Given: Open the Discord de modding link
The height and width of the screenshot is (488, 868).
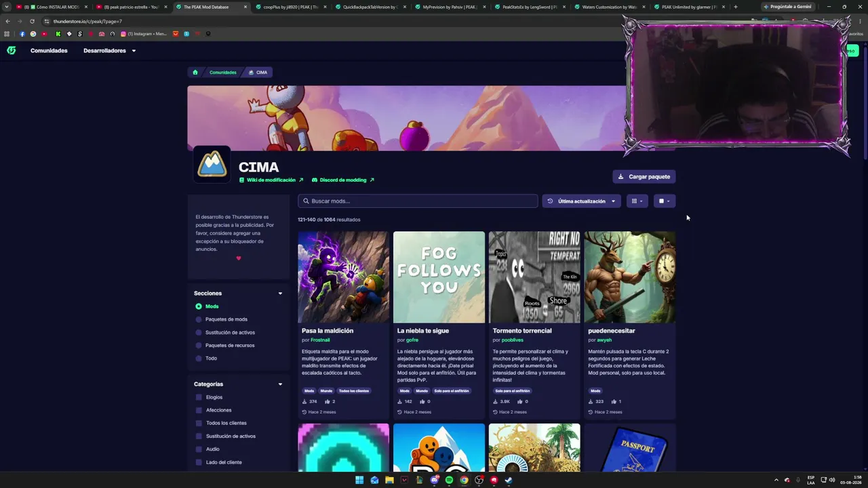Looking at the screenshot, I should pyautogui.click(x=343, y=180).
